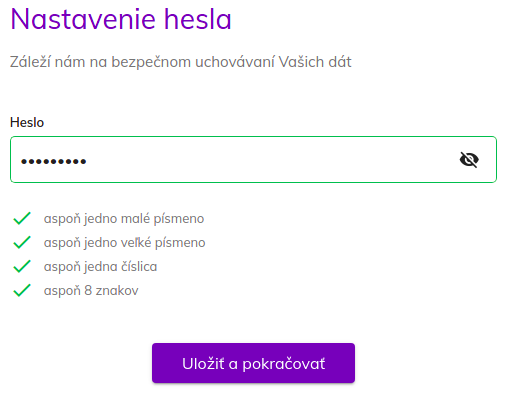Image resolution: width=508 pixels, height=403 pixels.
Task: Click the green checkmark for veľké písmeno
Action: pos(22,242)
